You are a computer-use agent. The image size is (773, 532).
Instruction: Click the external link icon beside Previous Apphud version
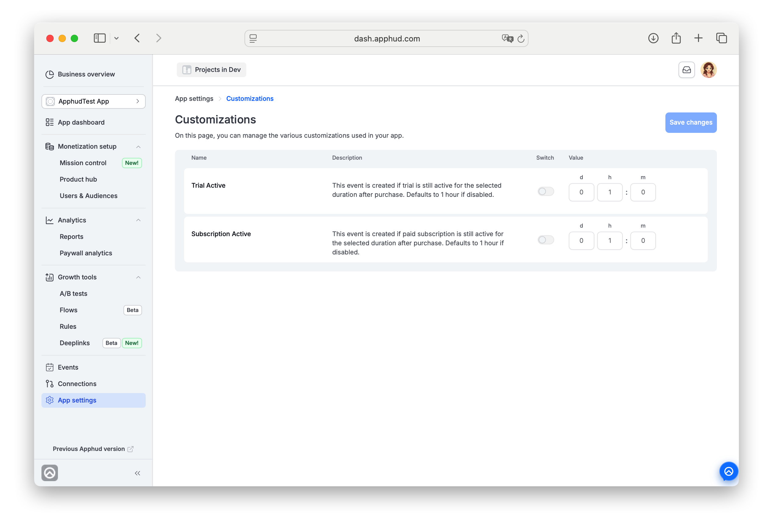pos(130,449)
